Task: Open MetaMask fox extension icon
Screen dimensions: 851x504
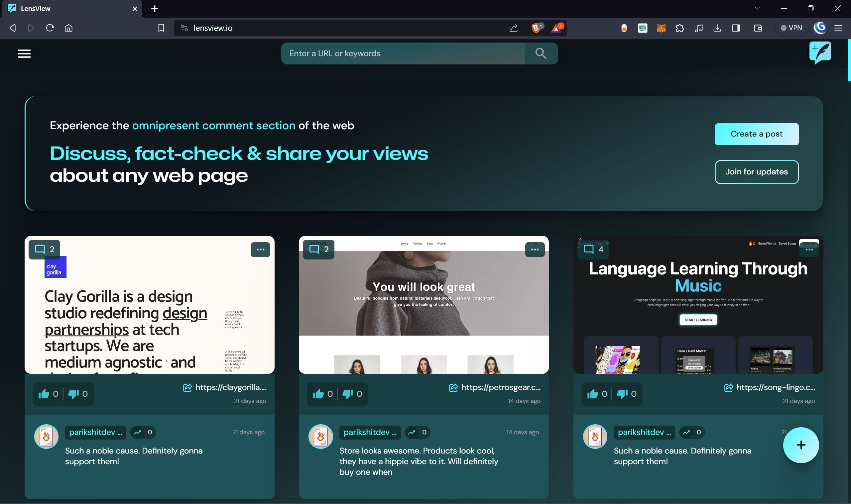Action: click(661, 28)
